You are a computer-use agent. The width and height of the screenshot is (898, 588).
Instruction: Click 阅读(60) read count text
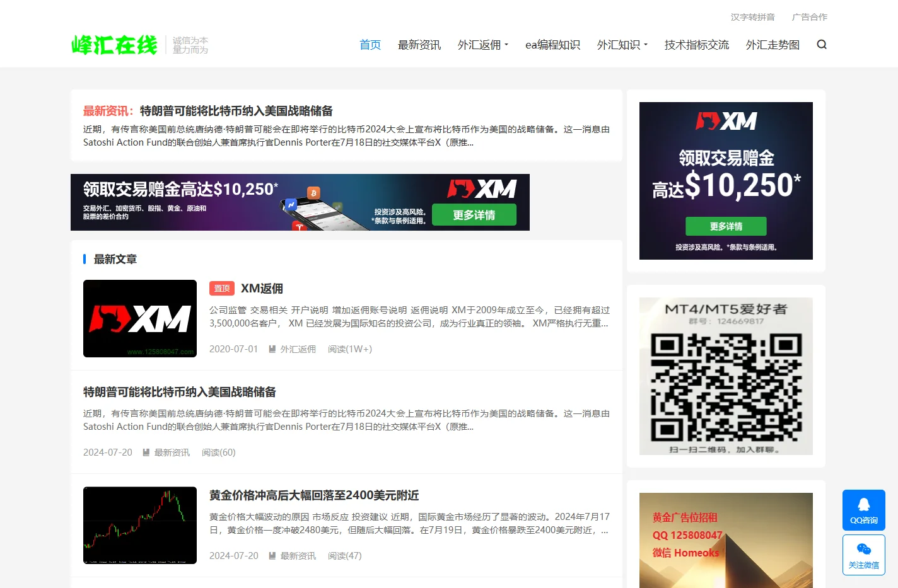(218, 453)
